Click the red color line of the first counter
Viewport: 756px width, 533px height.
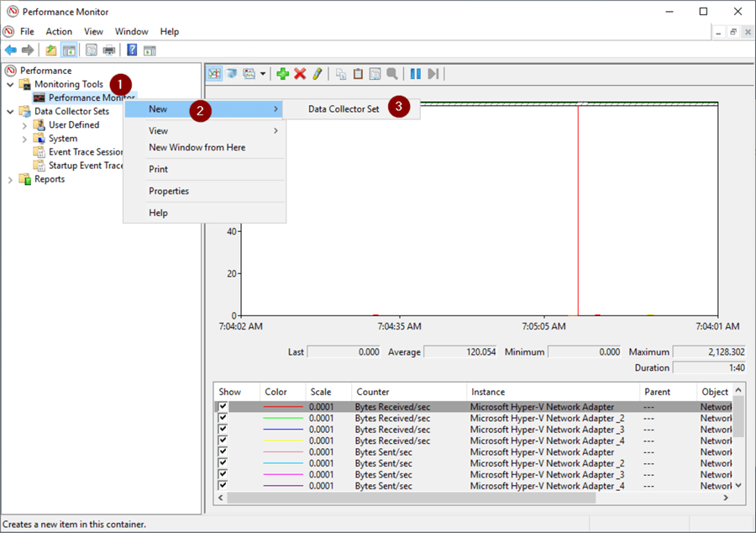pos(283,407)
